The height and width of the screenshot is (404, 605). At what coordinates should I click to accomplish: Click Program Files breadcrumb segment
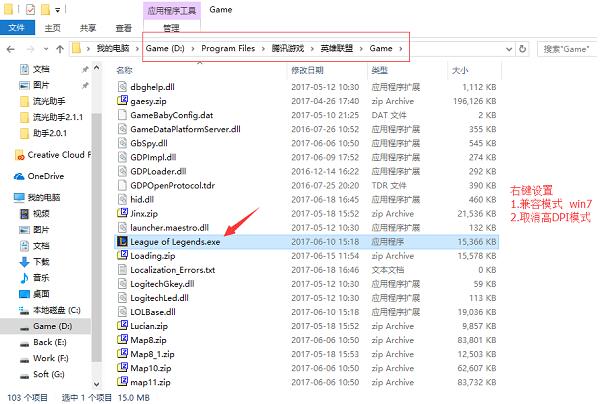pos(228,48)
